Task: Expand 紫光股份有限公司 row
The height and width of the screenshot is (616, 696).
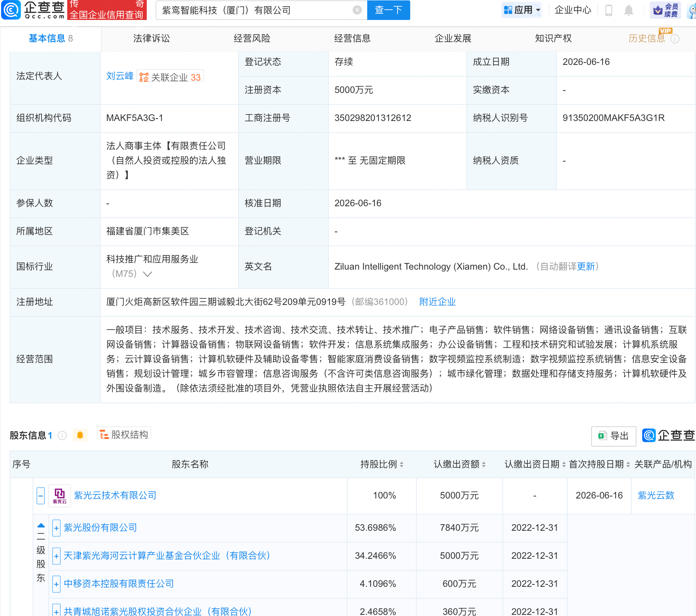Action: coord(56,528)
